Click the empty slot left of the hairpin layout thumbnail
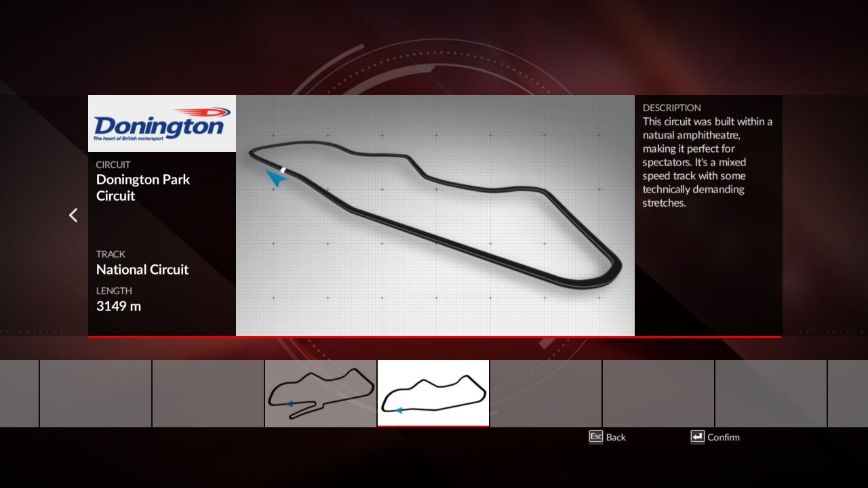The width and height of the screenshot is (868, 488). [208, 393]
